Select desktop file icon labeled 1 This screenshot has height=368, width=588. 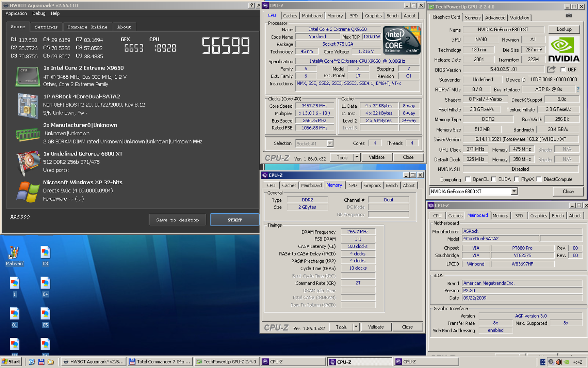point(15,287)
